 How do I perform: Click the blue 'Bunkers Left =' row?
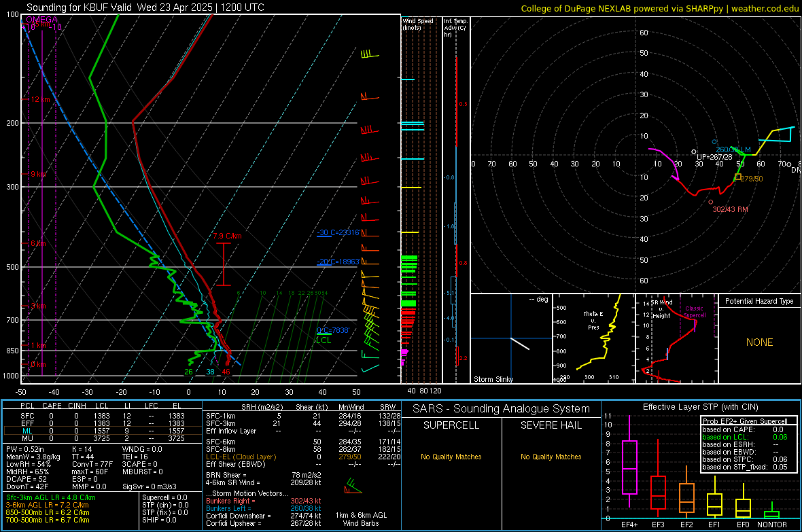tap(264, 508)
